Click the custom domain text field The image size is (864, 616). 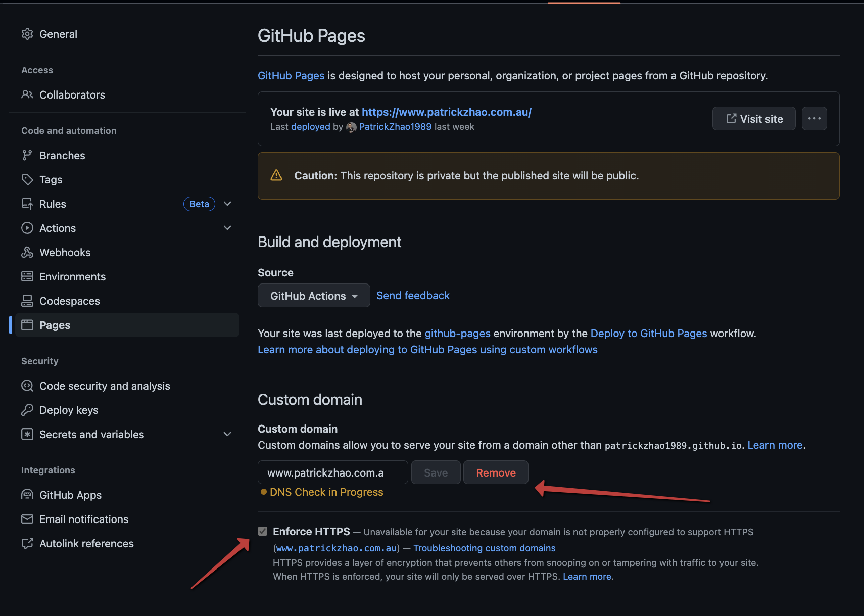tap(333, 472)
